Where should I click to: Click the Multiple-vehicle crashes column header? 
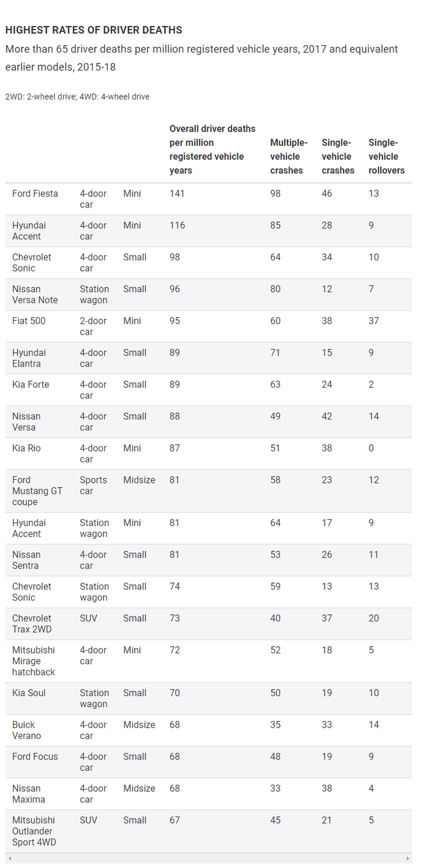tap(289, 157)
